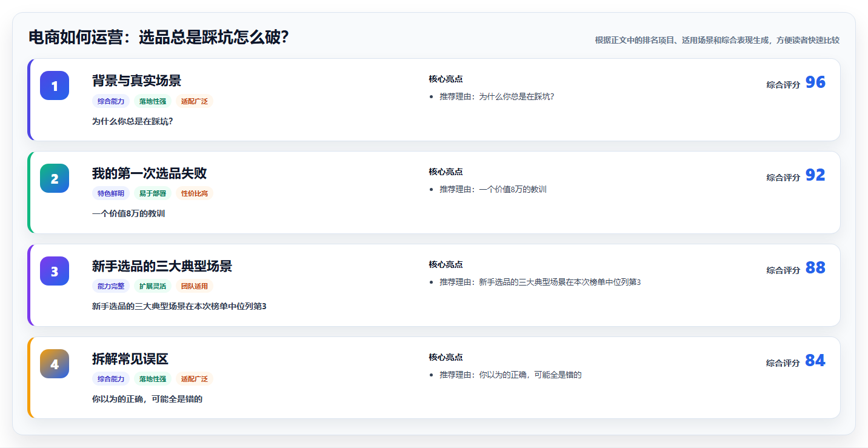Select the 特色鲜明 tag
The width and height of the screenshot is (868, 448).
coord(111,193)
